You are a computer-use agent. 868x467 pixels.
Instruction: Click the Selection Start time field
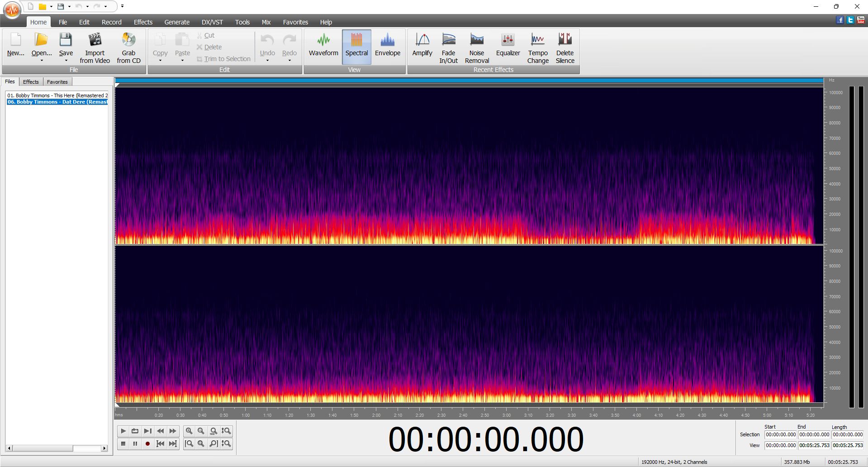tap(781, 434)
